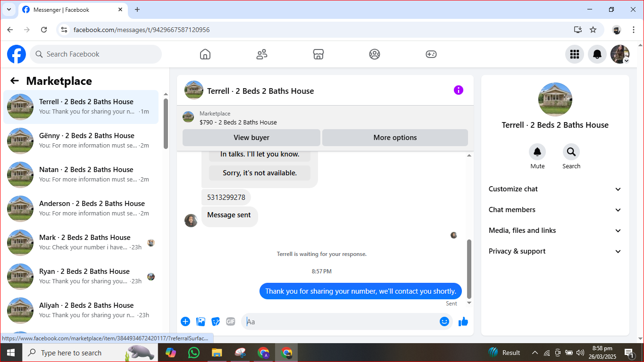Send a thumbs-up like
Image resolution: width=644 pixels, height=362 pixels.
[x=463, y=321]
